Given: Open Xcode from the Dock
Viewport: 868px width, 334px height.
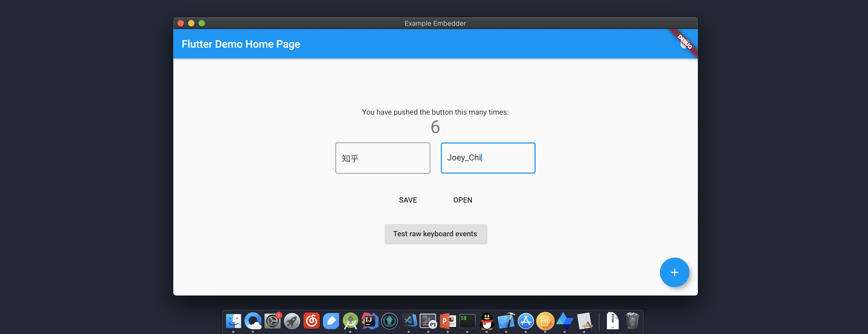Looking at the screenshot, I should 506,321.
